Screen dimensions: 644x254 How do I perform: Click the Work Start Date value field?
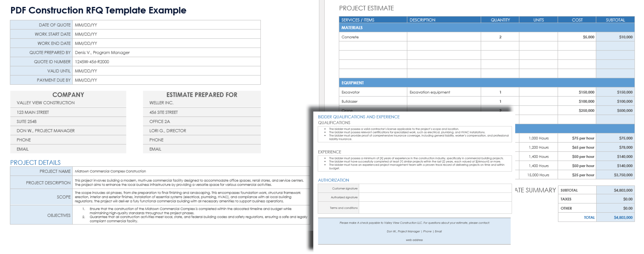(x=166, y=34)
